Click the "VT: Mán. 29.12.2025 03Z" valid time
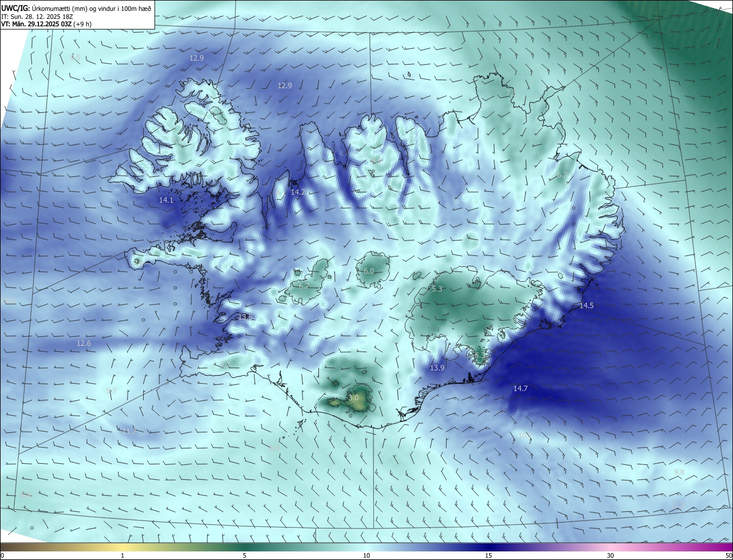Image resolution: width=733 pixels, height=560 pixels. [x=37, y=25]
